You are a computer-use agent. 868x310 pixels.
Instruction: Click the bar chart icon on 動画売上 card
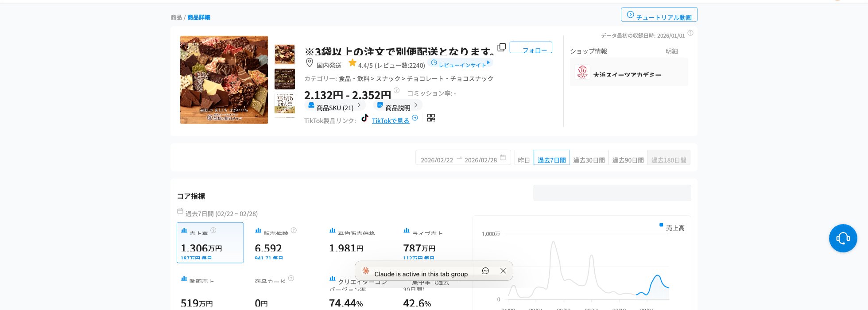tap(184, 279)
